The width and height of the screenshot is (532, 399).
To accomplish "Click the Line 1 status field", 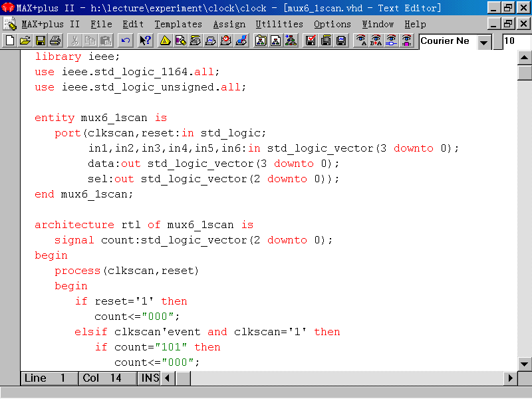I will click(49, 378).
